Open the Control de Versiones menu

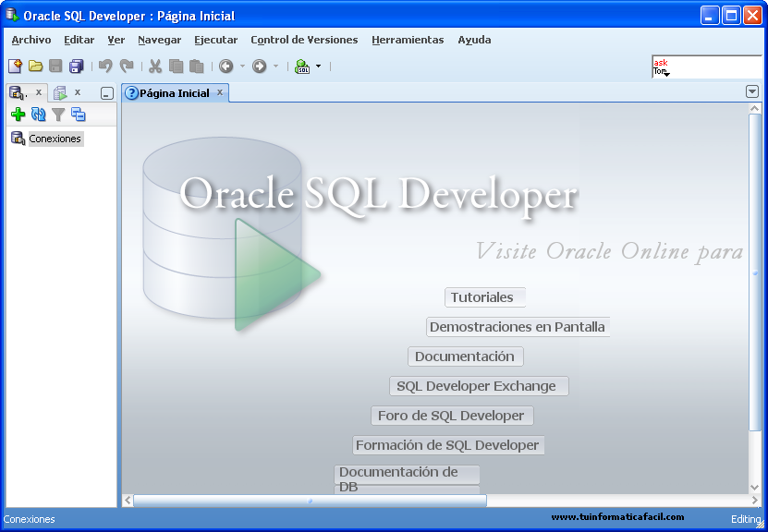click(x=304, y=40)
